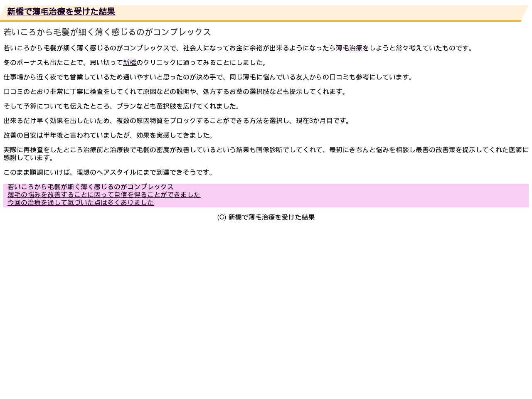Click sentence このまま順調にいけば、理想のヘアスタイル
This screenshot has height=399, width=532.
tap(110, 172)
